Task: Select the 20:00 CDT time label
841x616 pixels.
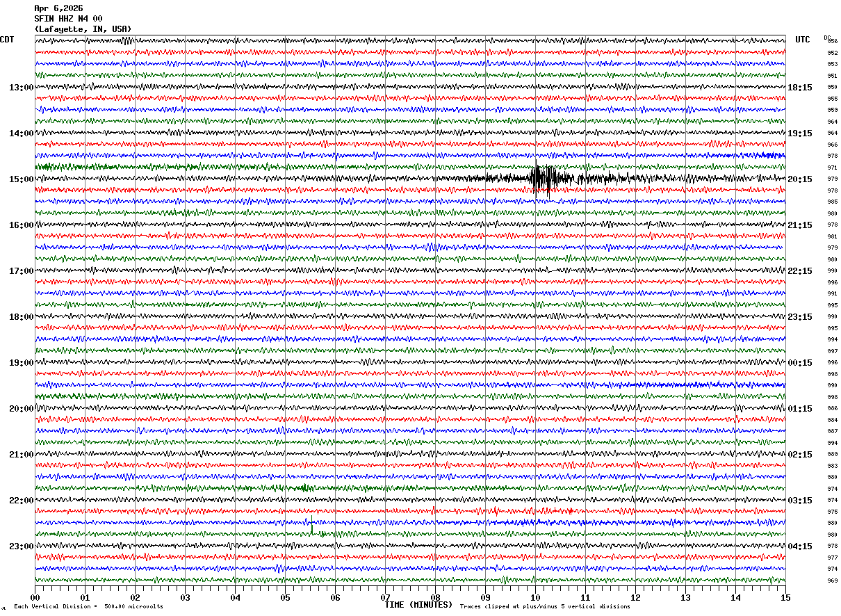Action: [21, 409]
